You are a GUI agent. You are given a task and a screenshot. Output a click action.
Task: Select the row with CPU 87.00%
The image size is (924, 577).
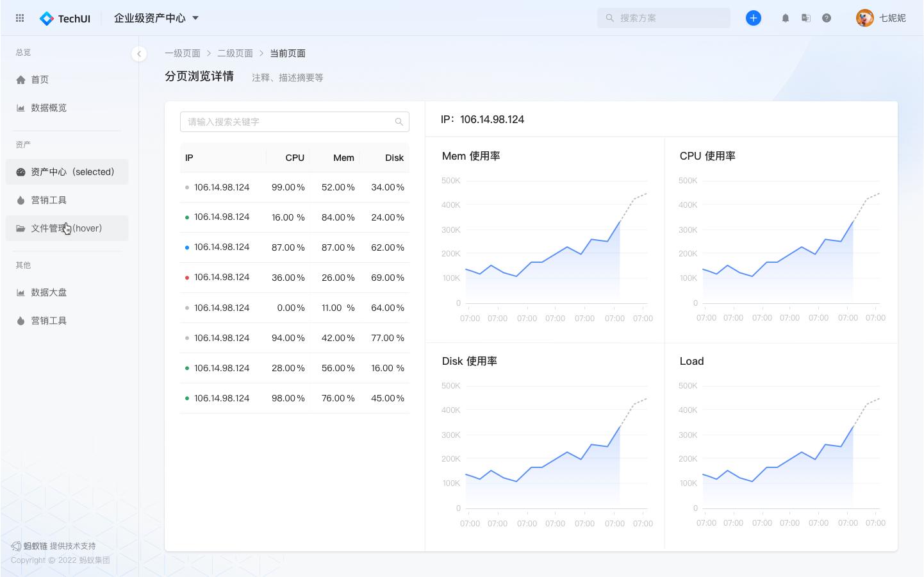point(295,247)
